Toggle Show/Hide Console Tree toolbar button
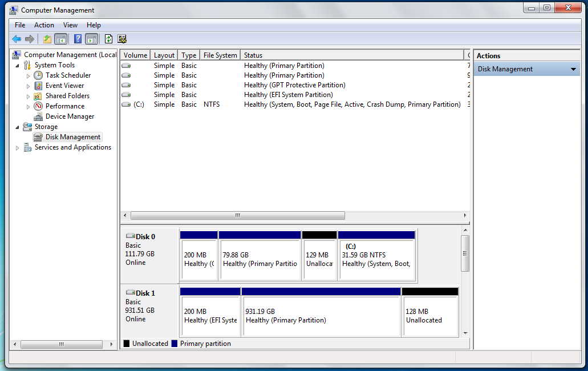 click(61, 39)
